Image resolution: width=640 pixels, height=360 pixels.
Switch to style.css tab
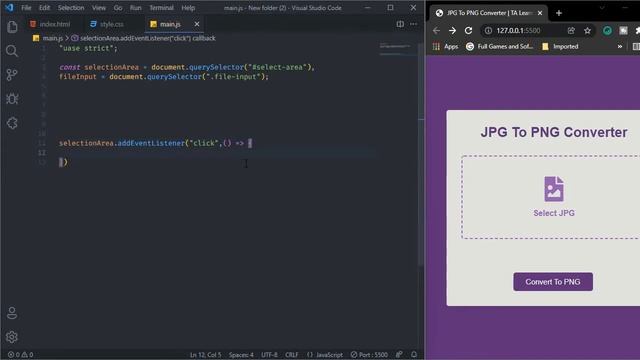[x=107, y=24]
